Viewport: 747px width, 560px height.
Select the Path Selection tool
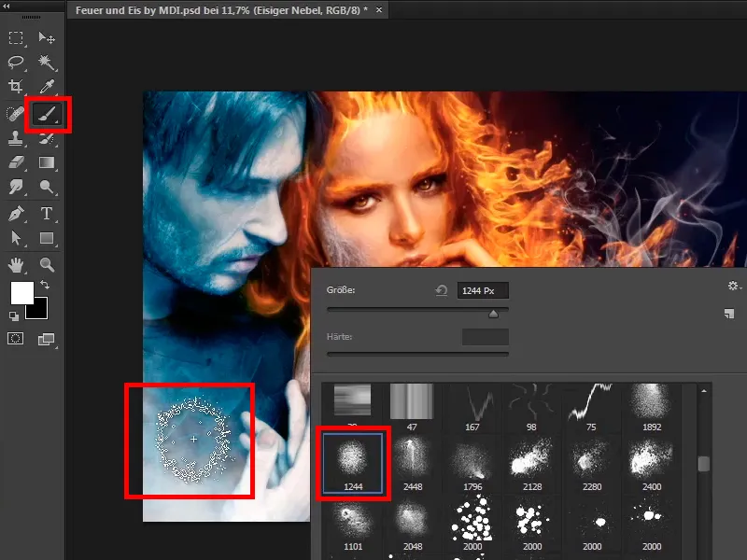16,238
